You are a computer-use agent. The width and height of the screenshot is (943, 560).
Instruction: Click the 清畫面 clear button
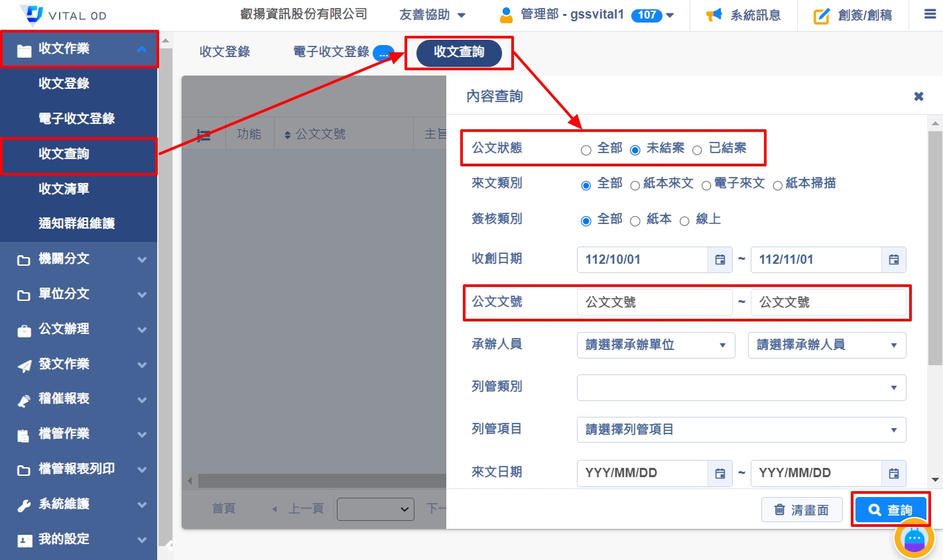pos(802,510)
